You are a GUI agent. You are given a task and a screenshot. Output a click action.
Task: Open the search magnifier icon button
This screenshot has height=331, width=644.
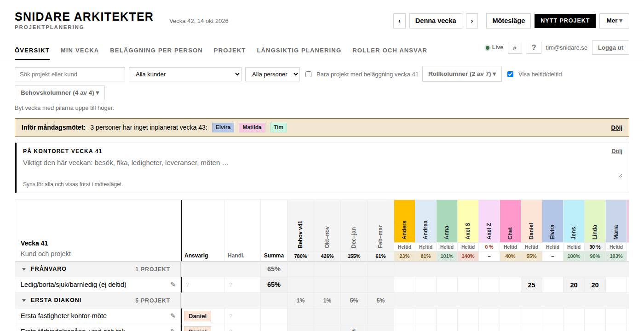(515, 47)
